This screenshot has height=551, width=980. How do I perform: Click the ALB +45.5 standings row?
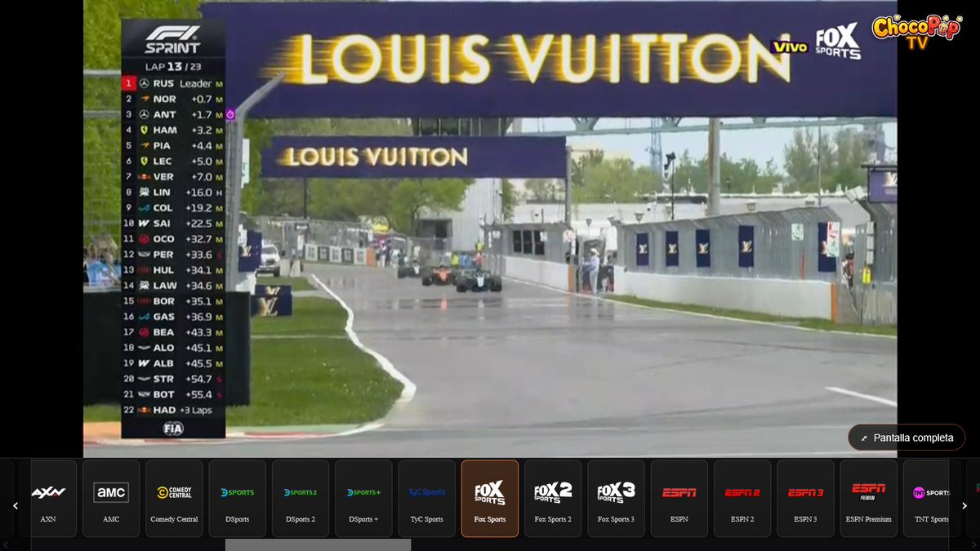173,362
